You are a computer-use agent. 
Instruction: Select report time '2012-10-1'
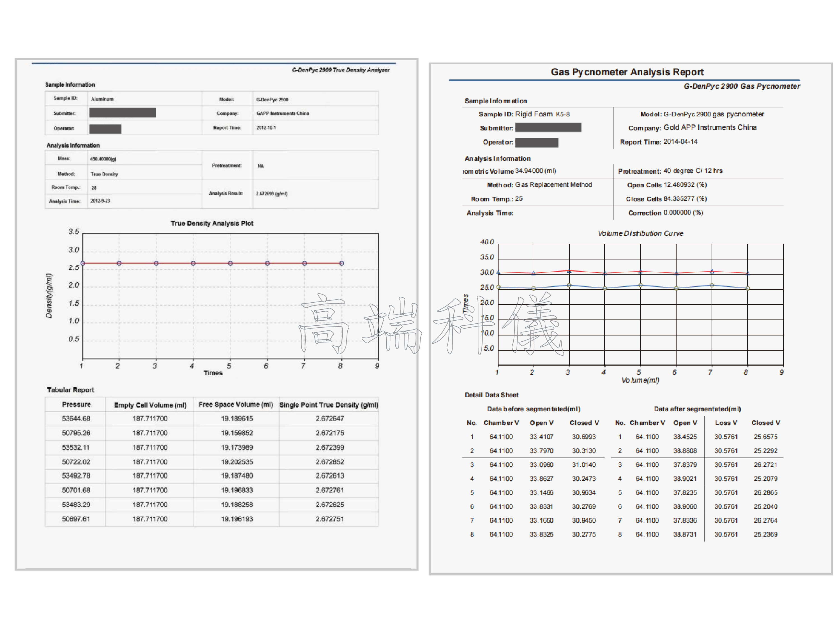click(x=266, y=128)
